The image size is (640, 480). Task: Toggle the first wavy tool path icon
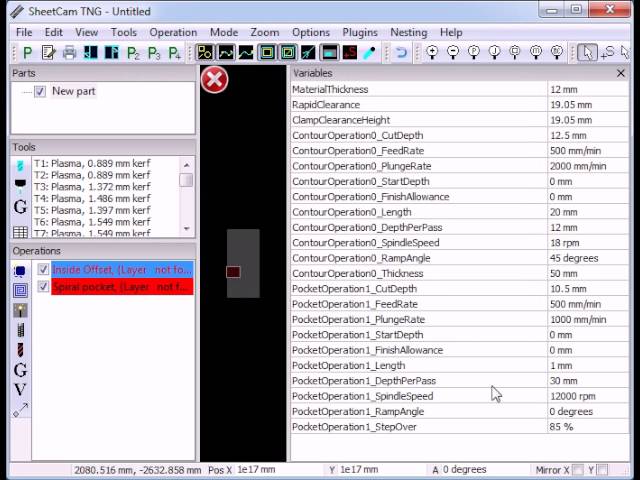(226, 53)
